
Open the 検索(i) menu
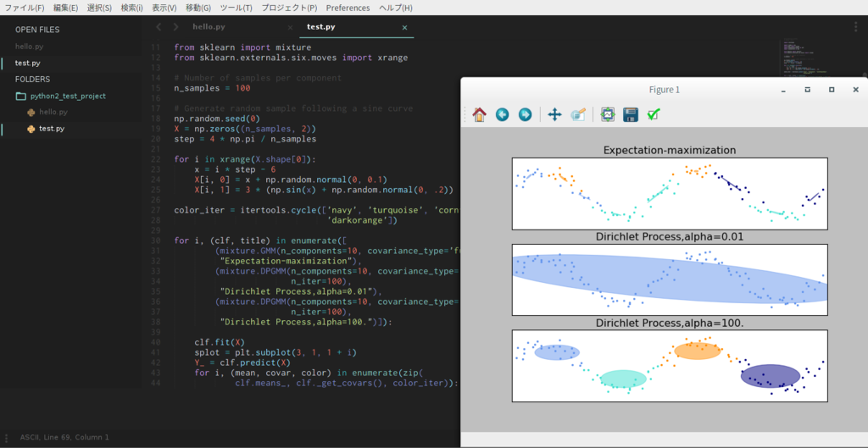131,8
